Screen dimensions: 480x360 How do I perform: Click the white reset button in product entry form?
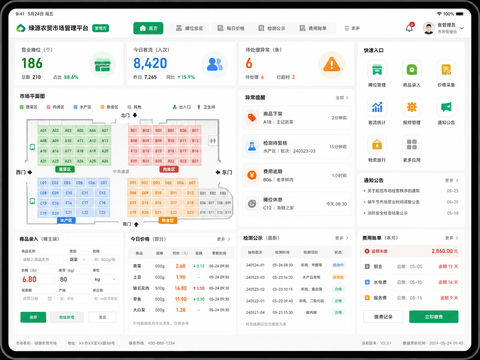pos(102,317)
